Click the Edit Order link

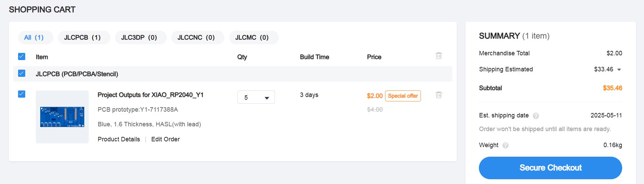click(x=165, y=139)
